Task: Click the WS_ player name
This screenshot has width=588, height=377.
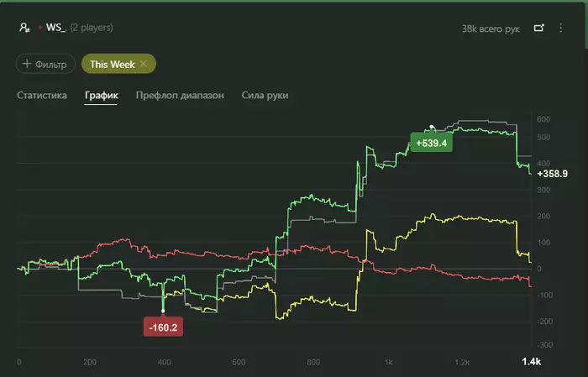Action: (56, 28)
